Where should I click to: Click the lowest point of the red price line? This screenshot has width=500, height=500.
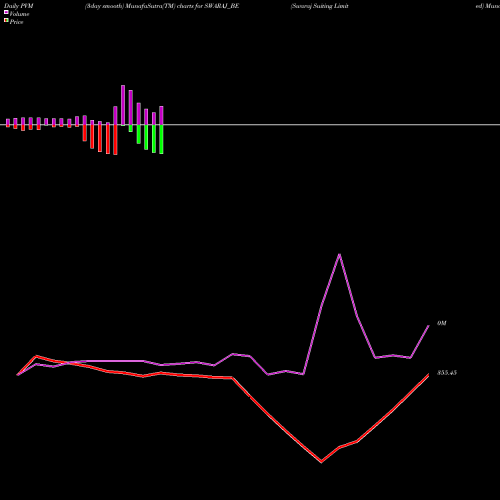coord(321,462)
